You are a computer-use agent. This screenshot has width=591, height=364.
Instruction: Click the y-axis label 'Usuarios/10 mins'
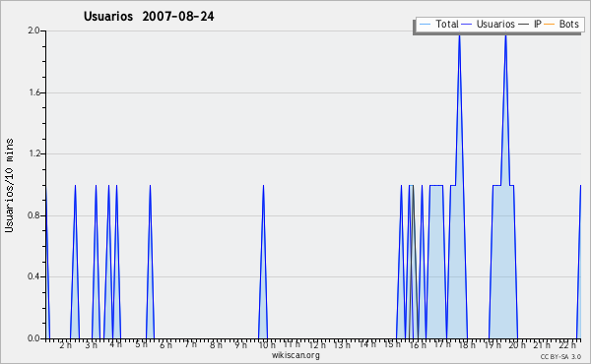point(9,185)
